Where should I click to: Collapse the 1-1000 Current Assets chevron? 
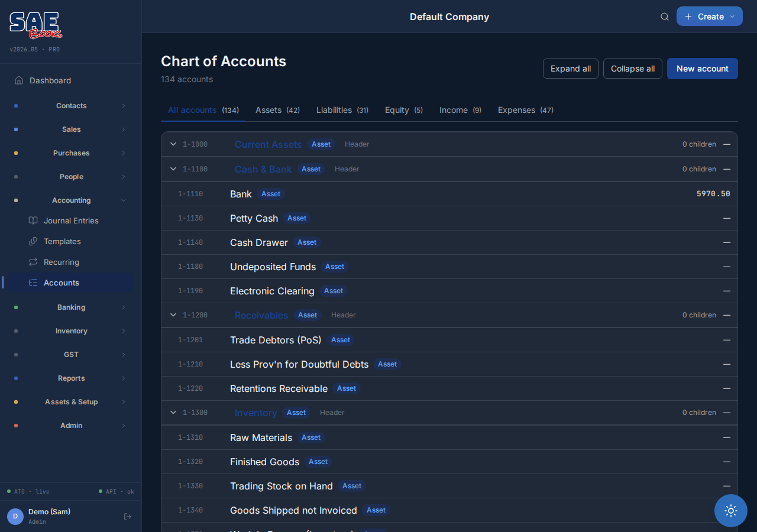coord(173,144)
